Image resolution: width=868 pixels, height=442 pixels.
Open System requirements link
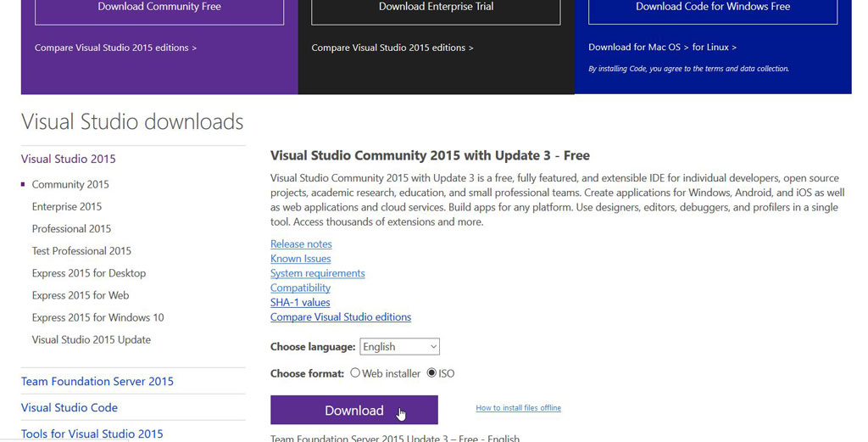click(318, 273)
